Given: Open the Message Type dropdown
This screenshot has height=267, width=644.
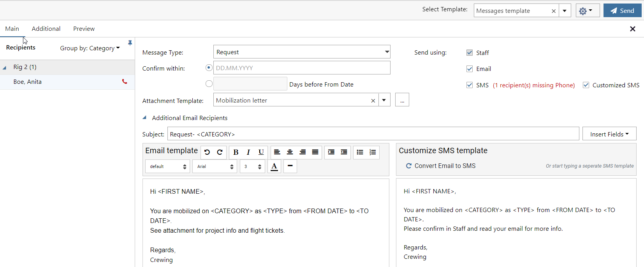Looking at the screenshot, I should pos(387,52).
